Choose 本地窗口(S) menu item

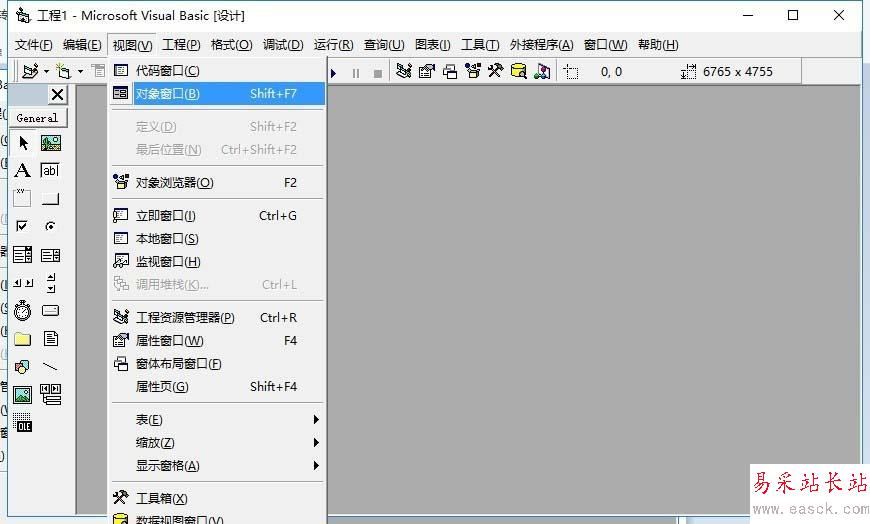pos(218,239)
